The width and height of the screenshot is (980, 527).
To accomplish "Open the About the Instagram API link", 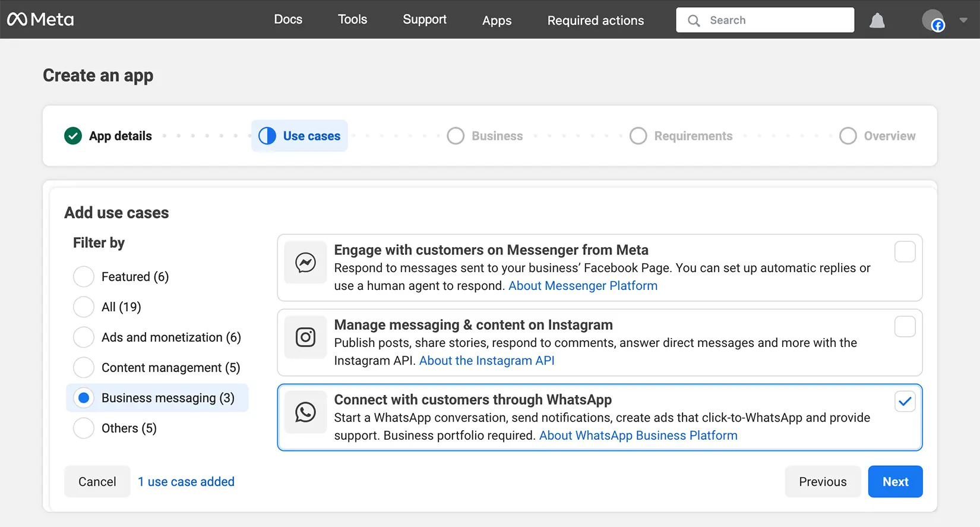I will click(x=487, y=361).
